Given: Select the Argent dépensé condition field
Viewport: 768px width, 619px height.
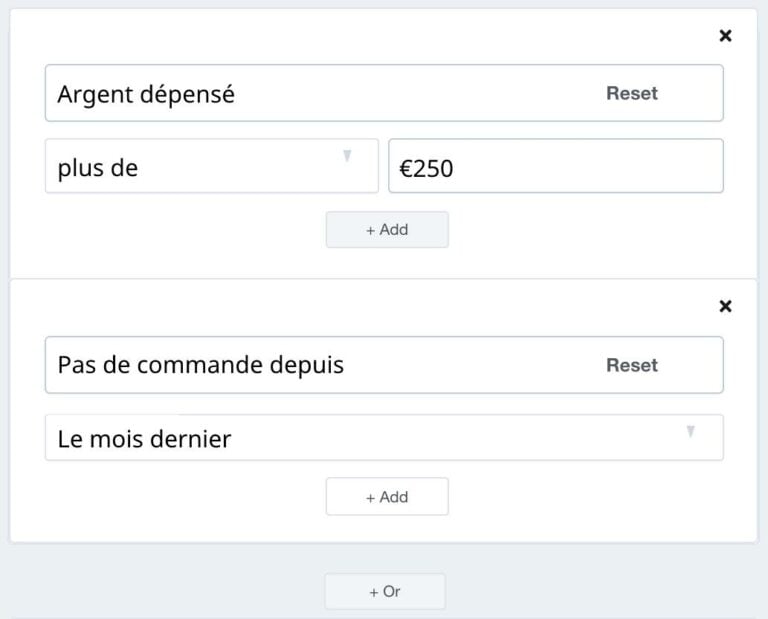Looking at the screenshot, I should tap(384, 93).
